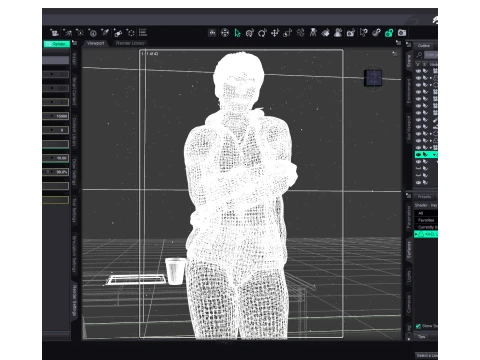Select the Translate four-arrow tool

pyautogui.click(x=275, y=33)
